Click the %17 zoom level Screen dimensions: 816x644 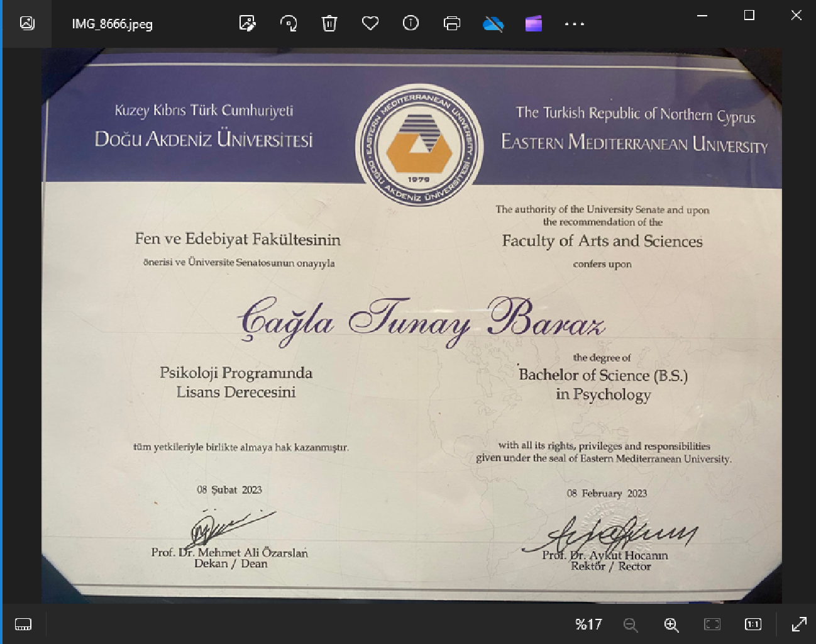(x=588, y=624)
